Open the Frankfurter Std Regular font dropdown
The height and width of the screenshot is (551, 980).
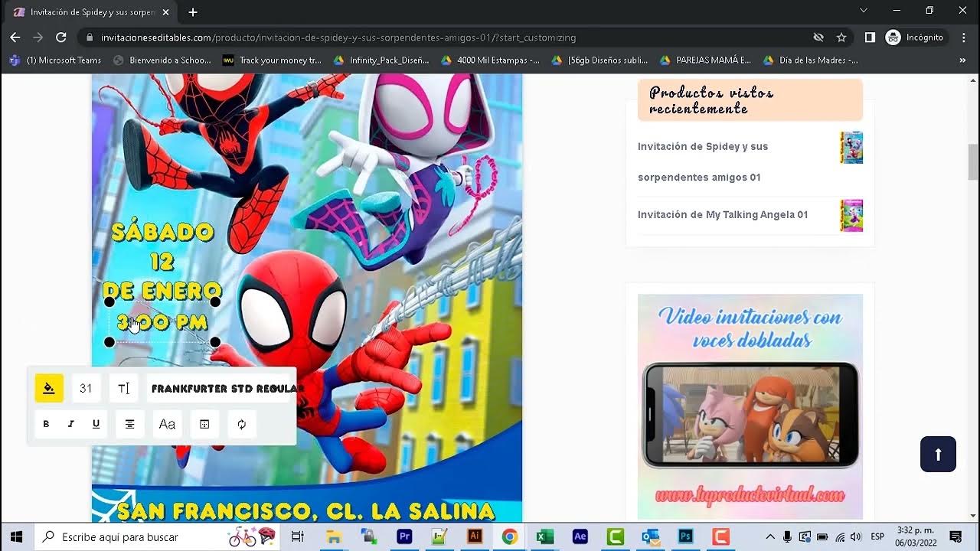pyautogui.click(x=220, y=388)
